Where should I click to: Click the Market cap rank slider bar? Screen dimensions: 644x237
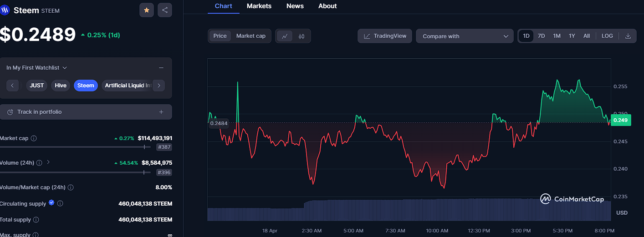click(76, 147)
